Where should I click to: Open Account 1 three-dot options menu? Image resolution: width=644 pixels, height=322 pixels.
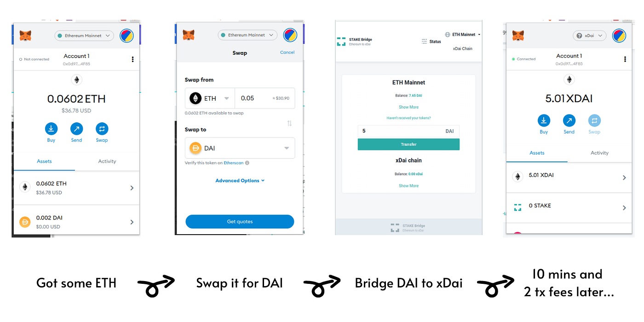click(132, 59)
